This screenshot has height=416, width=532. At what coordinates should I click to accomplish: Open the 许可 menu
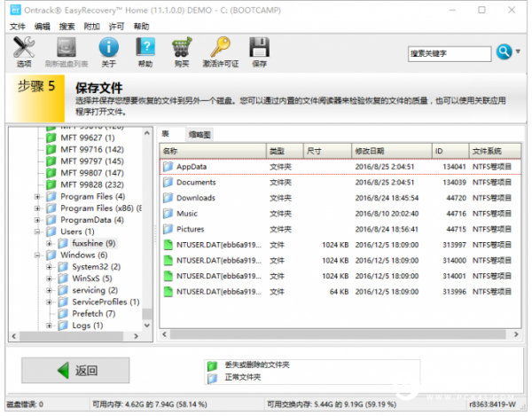[116, 26]
